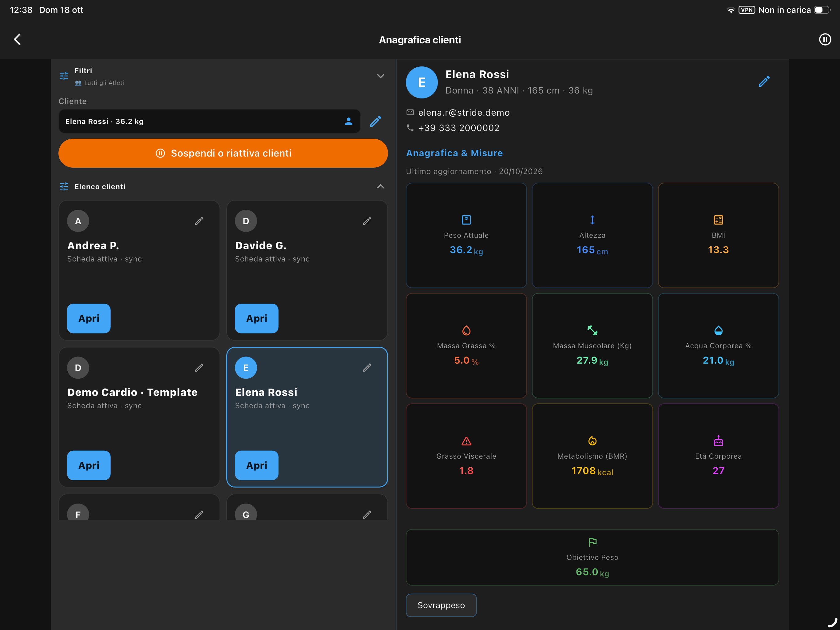The height and width of the screenshot is (630, 840).
Task: Tap the Peso Attuale scale icon
Action: point(466,220)
